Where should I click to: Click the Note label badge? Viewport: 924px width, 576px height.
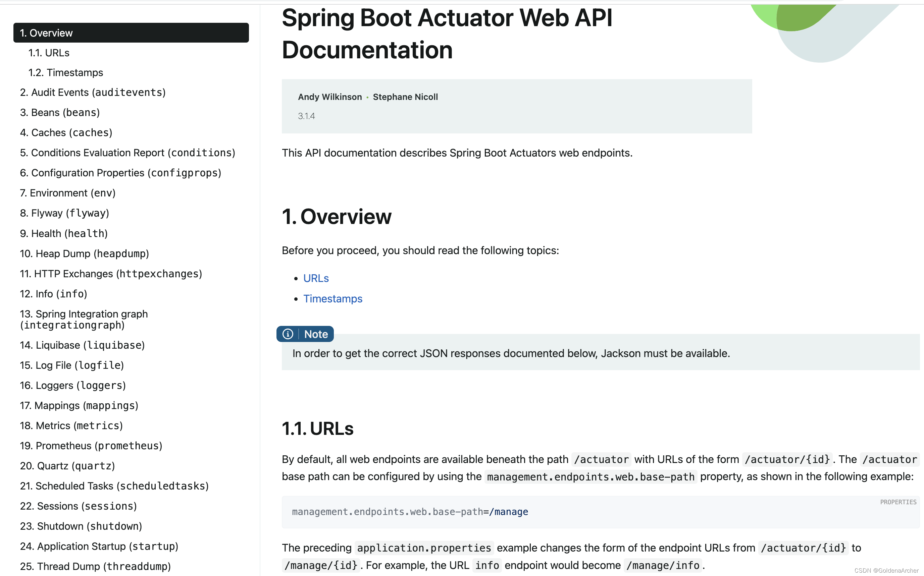tap(305, 334)
